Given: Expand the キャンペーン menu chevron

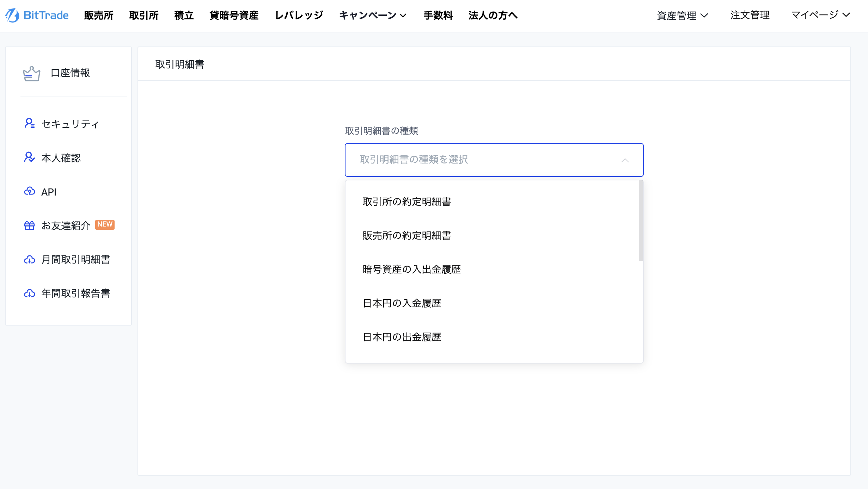Looking at the screenshot, I should (x=403, y=16).
